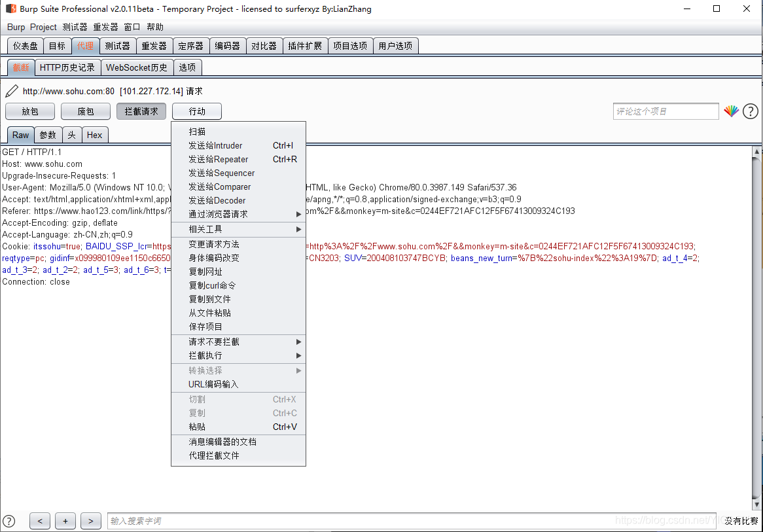Switch to the Hex view tab
The width and height of the screenshot is (763, 532).
point(94,135)
